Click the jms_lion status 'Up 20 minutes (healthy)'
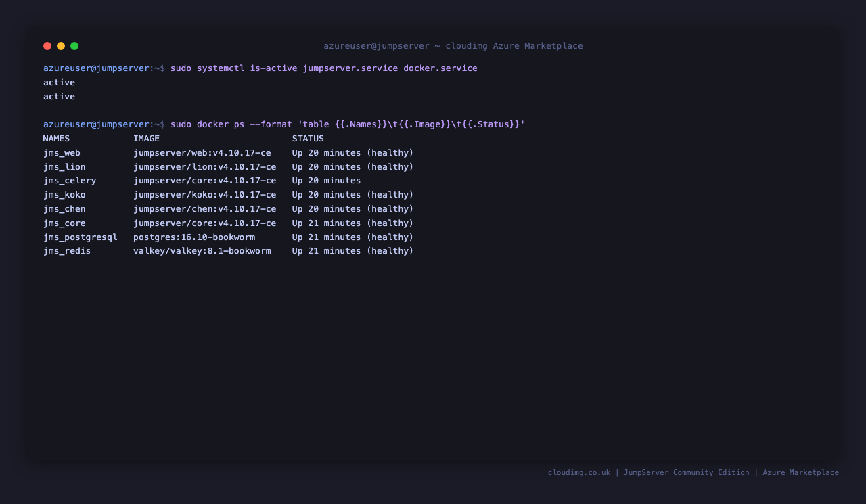866x504 pixels. click(x=353, y=167)
